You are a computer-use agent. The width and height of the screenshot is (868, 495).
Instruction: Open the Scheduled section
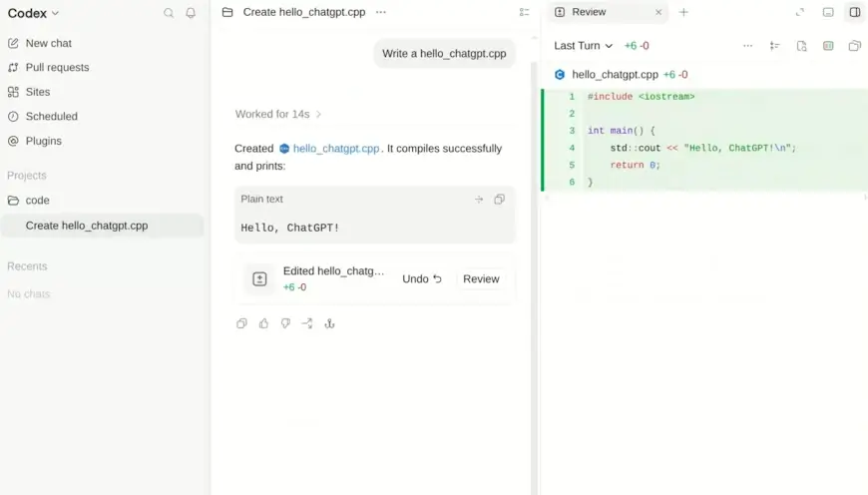43,117
